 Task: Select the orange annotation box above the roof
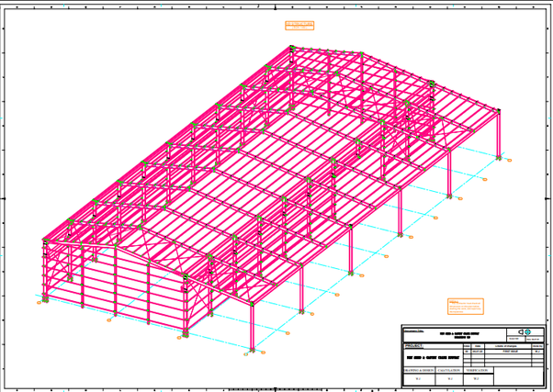[299, 26]
